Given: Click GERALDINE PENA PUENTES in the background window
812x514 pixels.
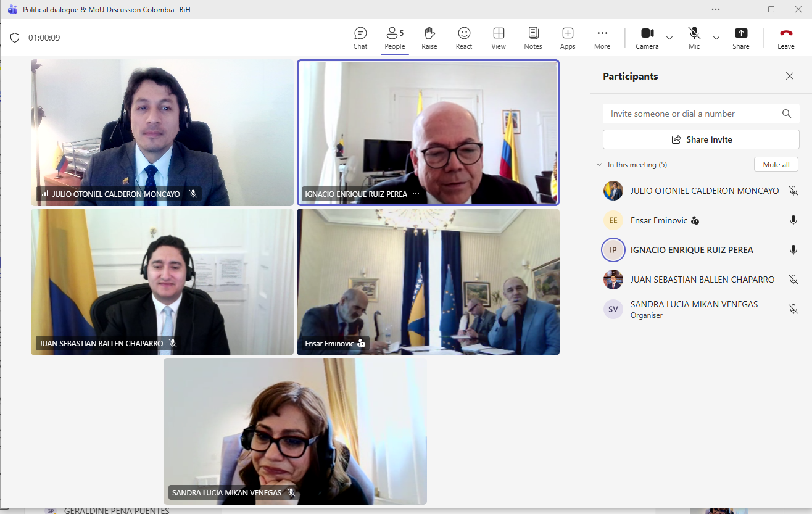Looking at the screenshot, I should 117,510.
